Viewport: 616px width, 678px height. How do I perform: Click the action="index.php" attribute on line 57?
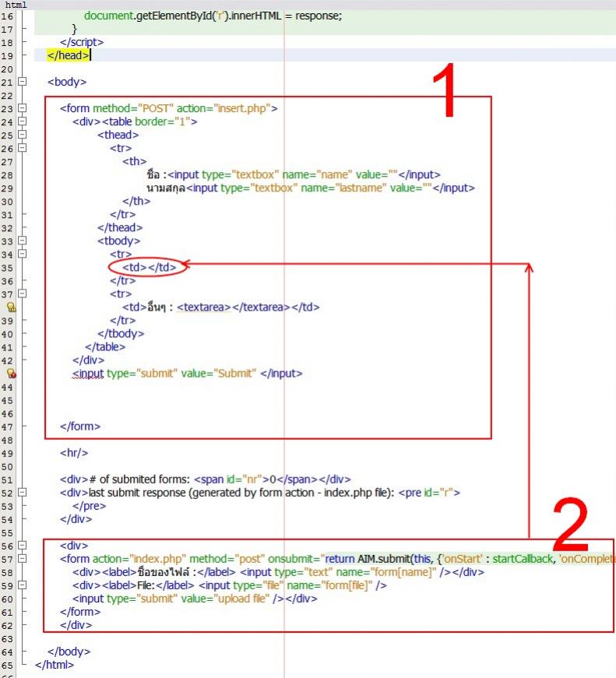[139, 559]
